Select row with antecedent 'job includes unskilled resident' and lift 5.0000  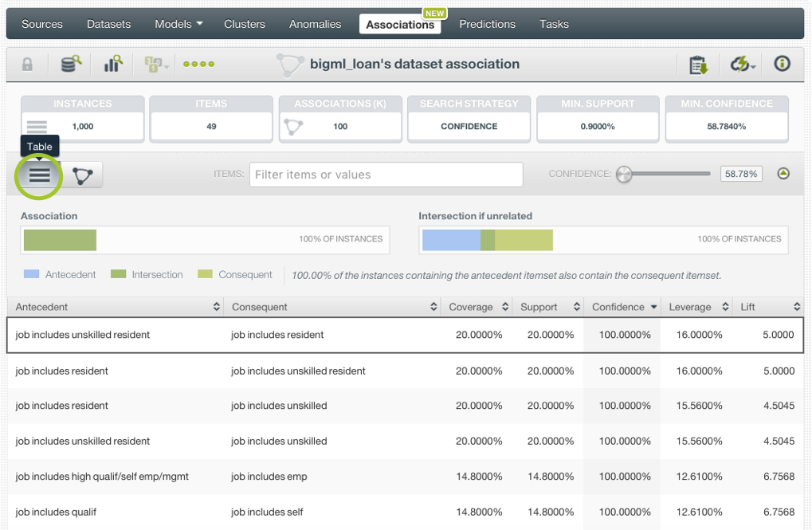click(405, 336)
